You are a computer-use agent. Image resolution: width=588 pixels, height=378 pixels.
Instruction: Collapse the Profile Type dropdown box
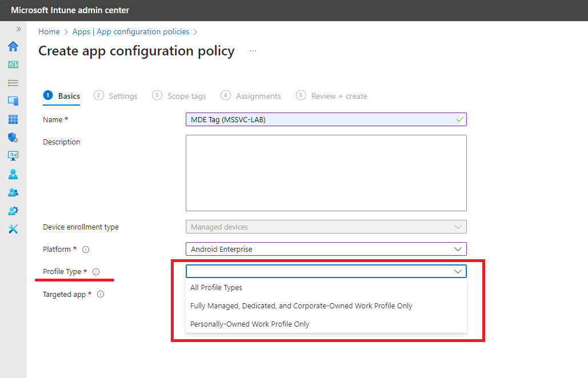point(326,271)
